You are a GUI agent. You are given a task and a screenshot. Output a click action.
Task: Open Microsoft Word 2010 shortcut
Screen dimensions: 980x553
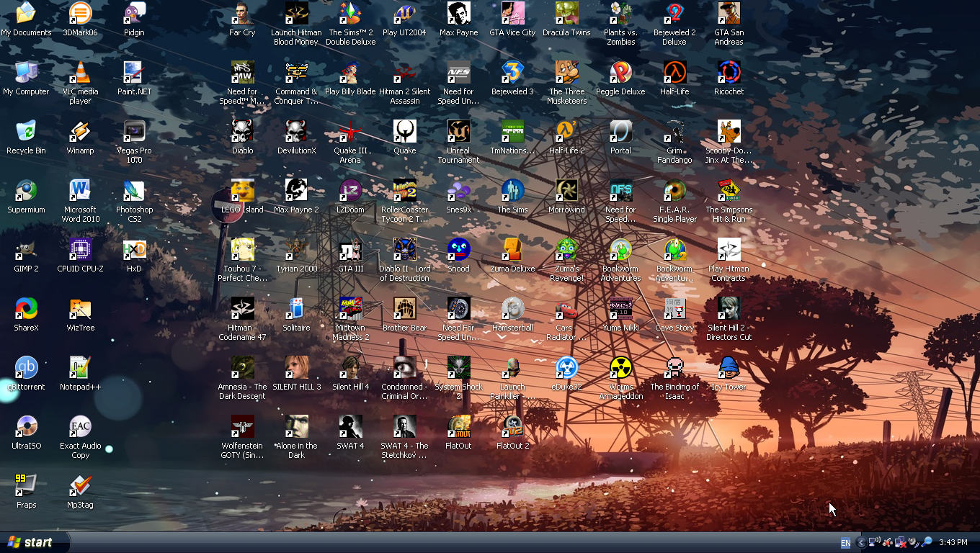click(80, 190)
